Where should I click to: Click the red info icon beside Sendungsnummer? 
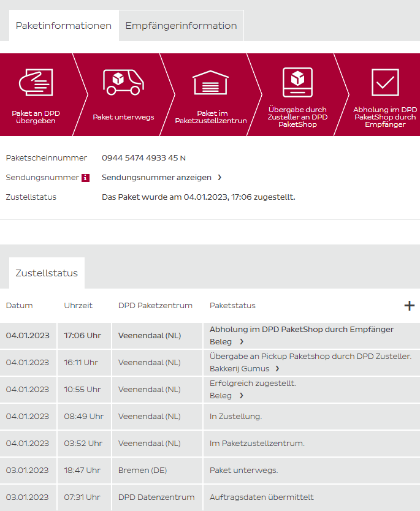tap(85, 178)
